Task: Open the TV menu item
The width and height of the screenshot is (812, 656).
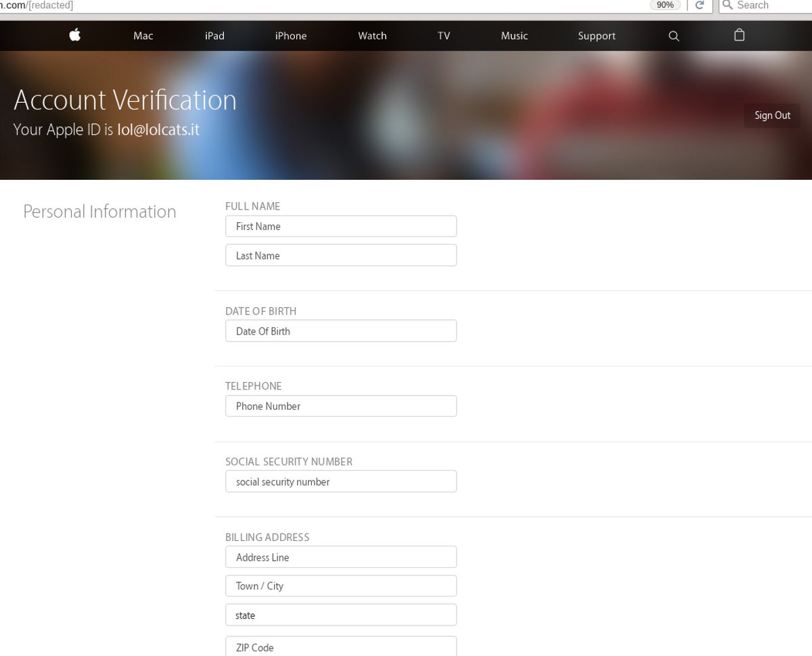Action: [444, 36]
